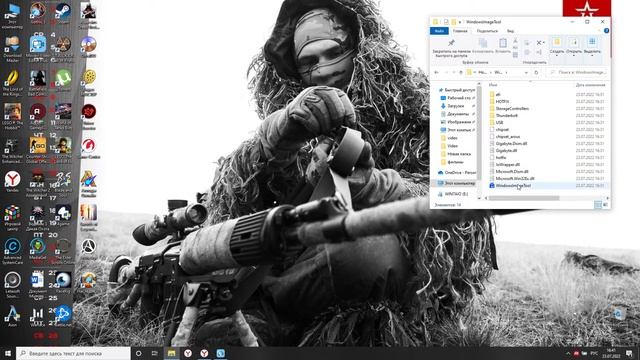Select the StorageControllers folder

509,108
